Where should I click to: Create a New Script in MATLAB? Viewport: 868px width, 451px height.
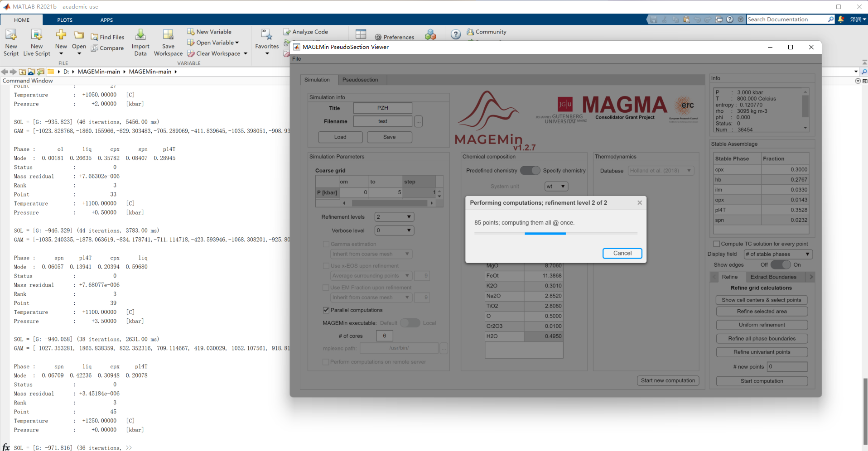click(x=11, y=42)
